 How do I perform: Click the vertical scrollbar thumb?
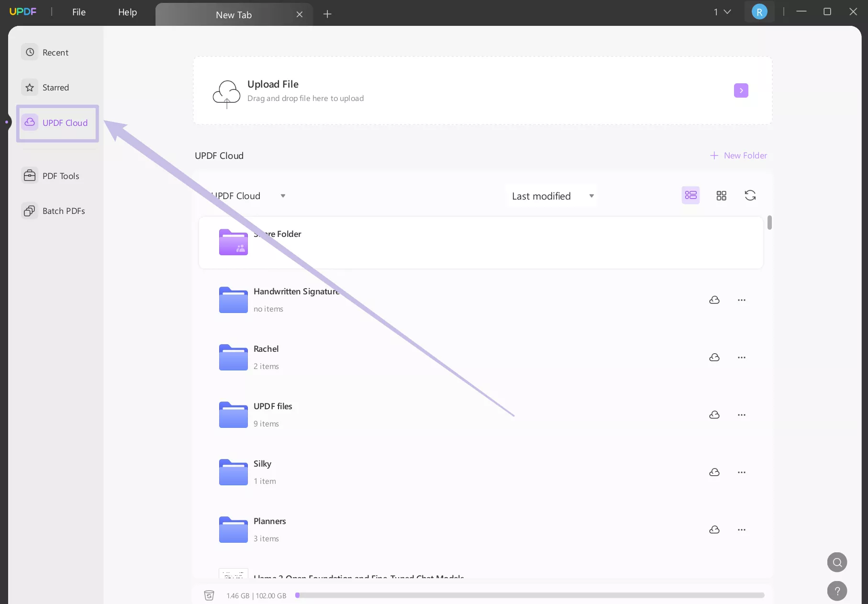(x=769, y=223)
